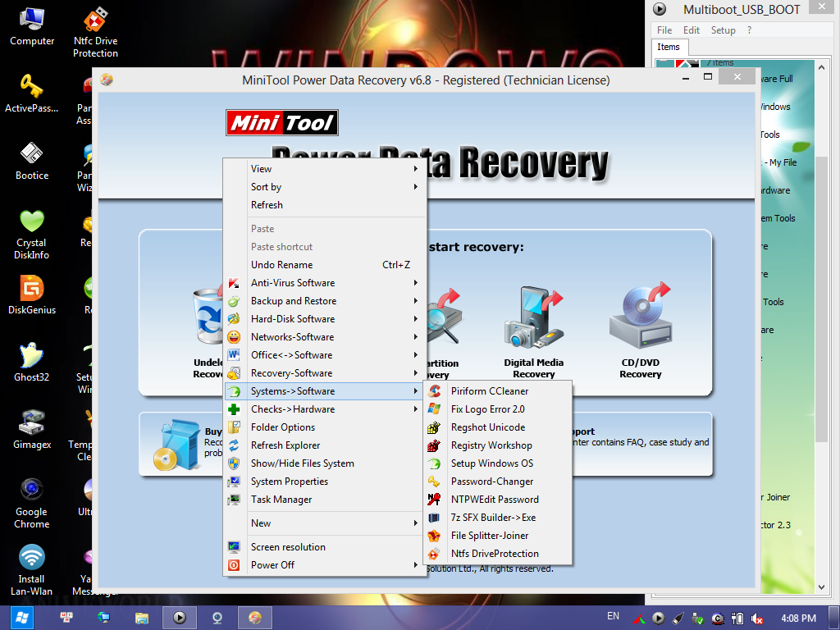The height and width of the screenshot is (630, 840).
Task: Open Ntfc Drive Protection desktop icon
Action: click(95, 32)
